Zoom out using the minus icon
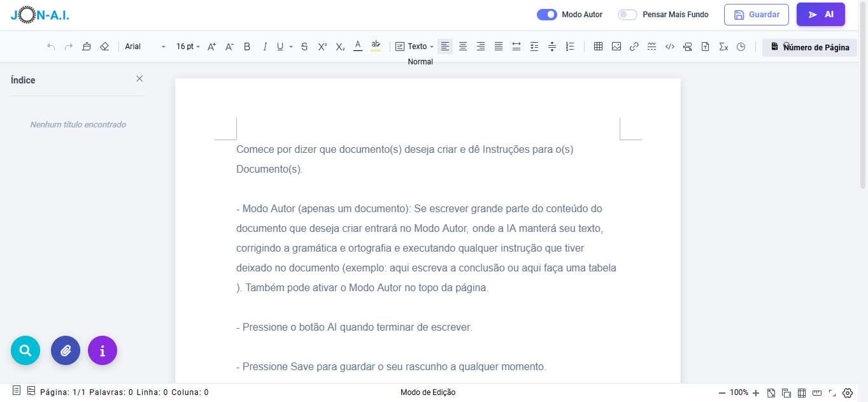This screenshot has height=402, width=868. pyautogui.click(x=722, y=393)
